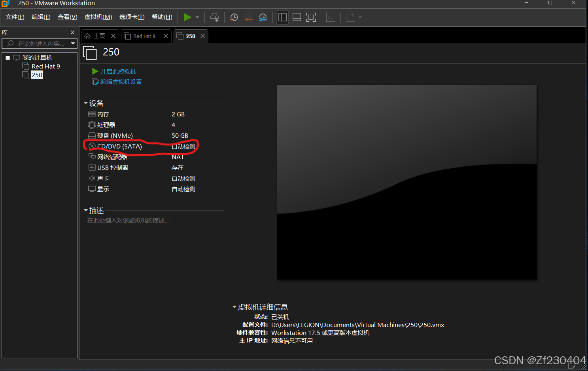Click the CD/DVD (SATA) disc icon
This screenshot has height=371, width=588.
click(x=92, y=146)
